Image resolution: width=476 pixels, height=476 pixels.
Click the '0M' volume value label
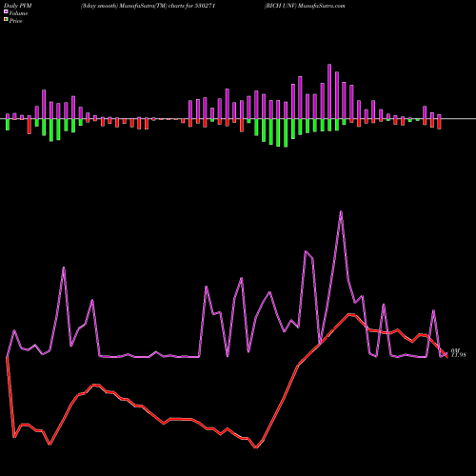coord(455,350)
